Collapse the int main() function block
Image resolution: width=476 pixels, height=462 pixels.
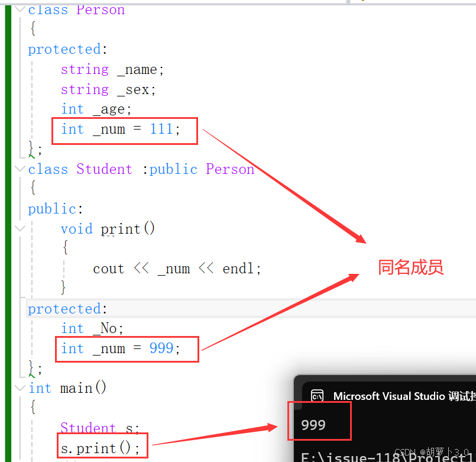pos(20,388)
